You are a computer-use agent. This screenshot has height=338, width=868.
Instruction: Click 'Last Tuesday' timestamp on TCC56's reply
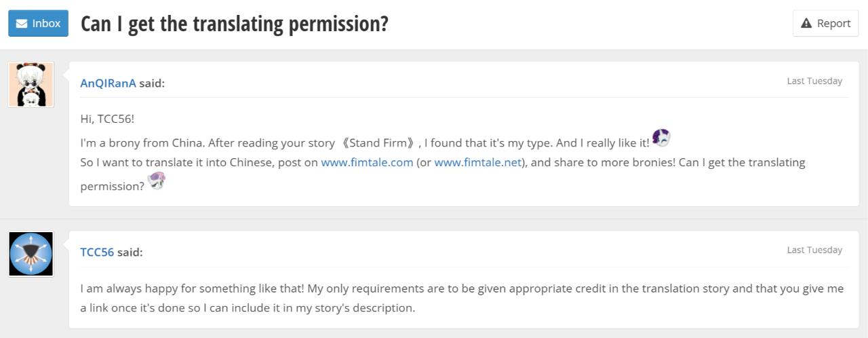(814, 250)
